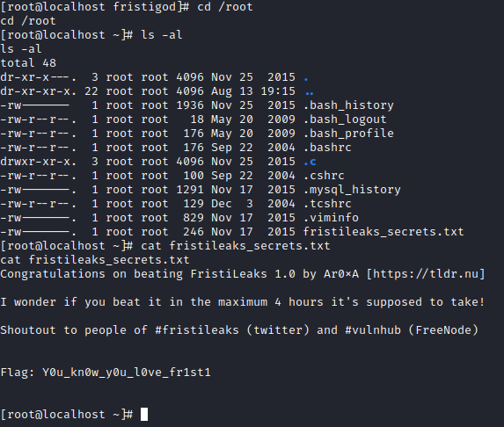Viewport: 504px width, 427px height.
Task: Click the .tcshrc file name
Action: [327, 204]
